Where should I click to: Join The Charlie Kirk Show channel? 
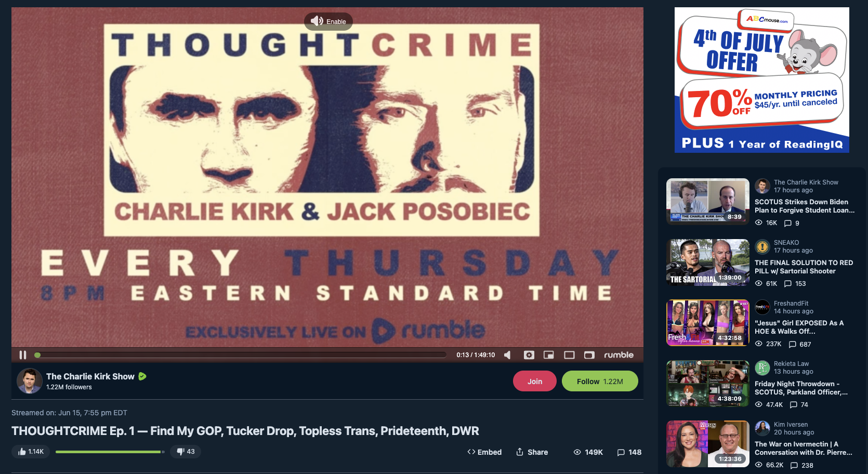pyautogui.click(x=535, y=381)
